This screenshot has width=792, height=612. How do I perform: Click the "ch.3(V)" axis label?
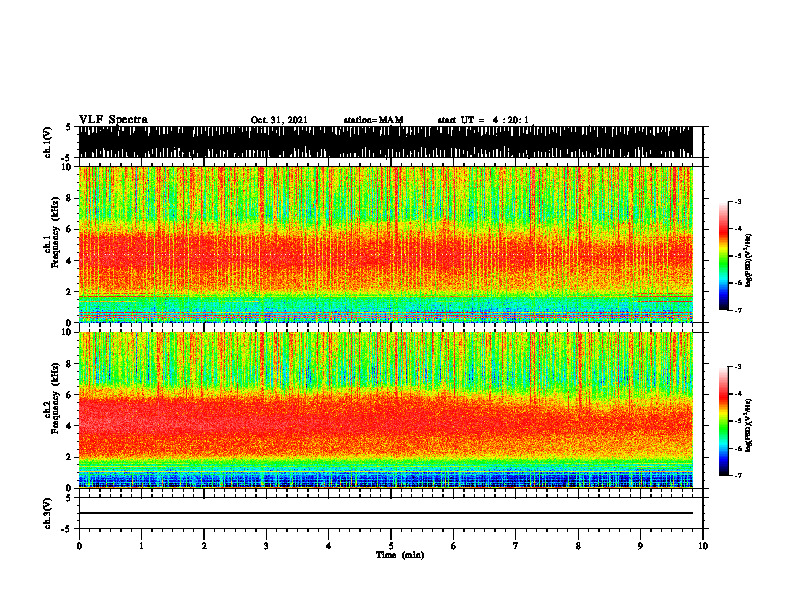pyautogui.click(x=48, y=513)
